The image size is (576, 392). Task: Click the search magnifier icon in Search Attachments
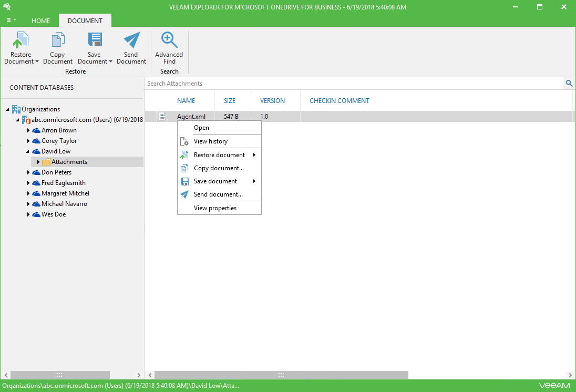569,84
